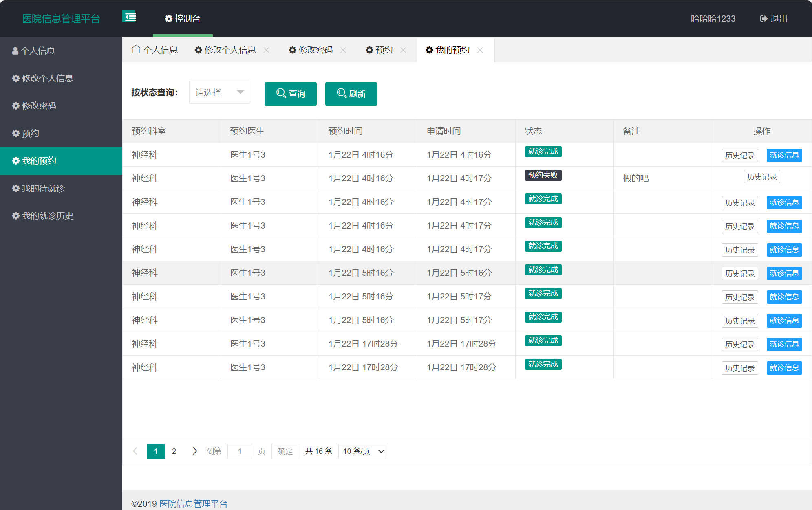The width and height of the screenshot is (812, 510).
Task: Open the 个人信息 sidebar item
Action: tap(39, 51)
